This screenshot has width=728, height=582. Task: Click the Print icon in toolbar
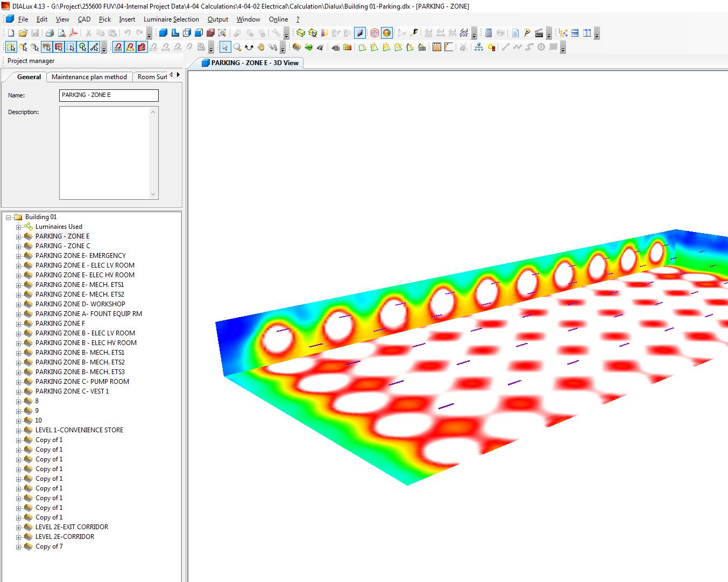pos(50,33)
